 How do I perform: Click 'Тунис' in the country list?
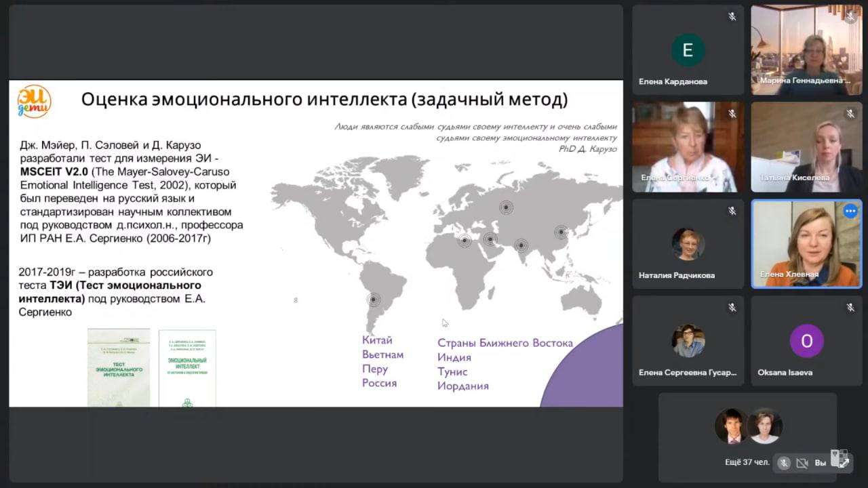(452, 371)
